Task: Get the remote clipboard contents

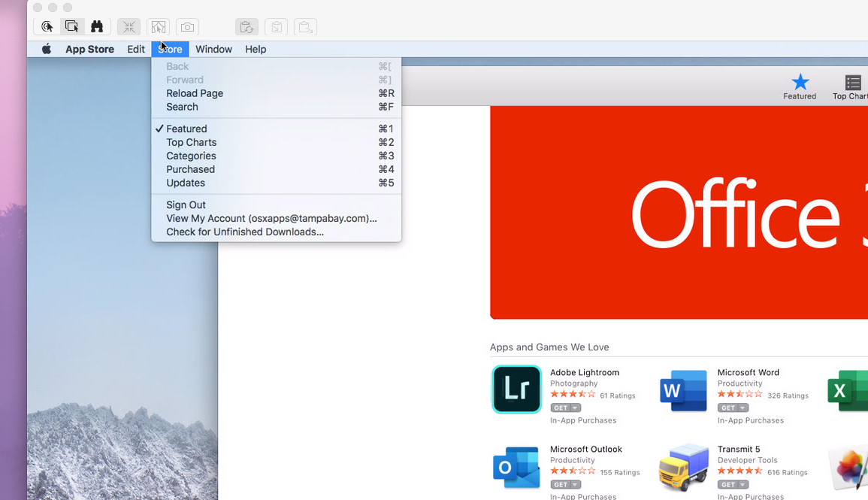Action: point(277,26)
